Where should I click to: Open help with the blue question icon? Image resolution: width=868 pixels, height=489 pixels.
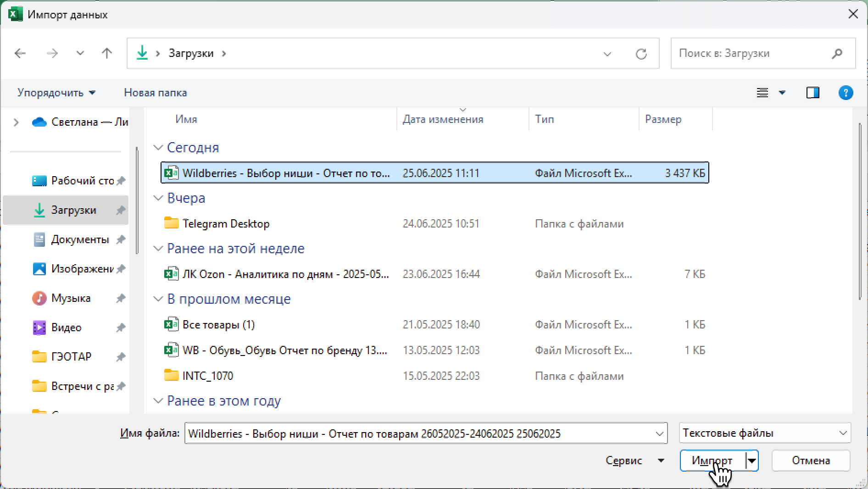pos(846,93)
